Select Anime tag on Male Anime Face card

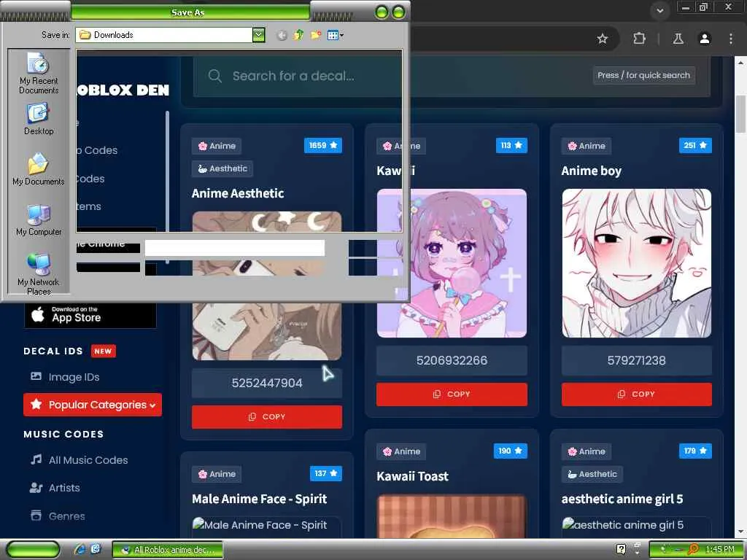216,474
